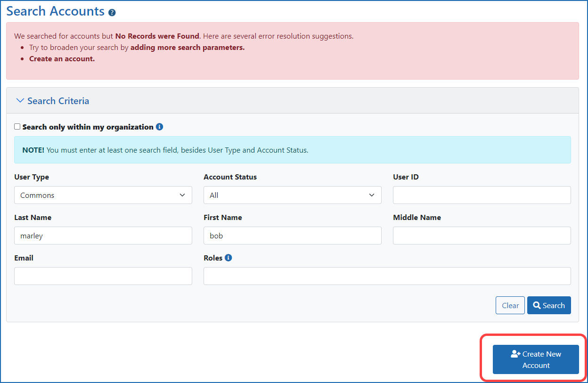Collapse the Search Criteria chevron

tap(20, 101)
